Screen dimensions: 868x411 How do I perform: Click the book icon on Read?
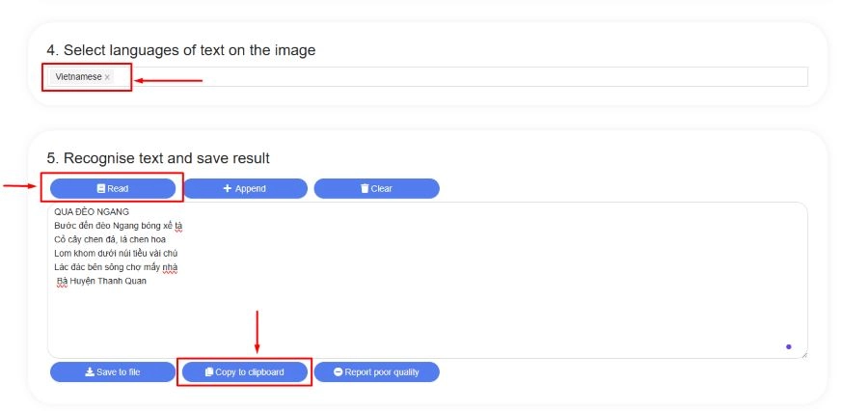100,189
